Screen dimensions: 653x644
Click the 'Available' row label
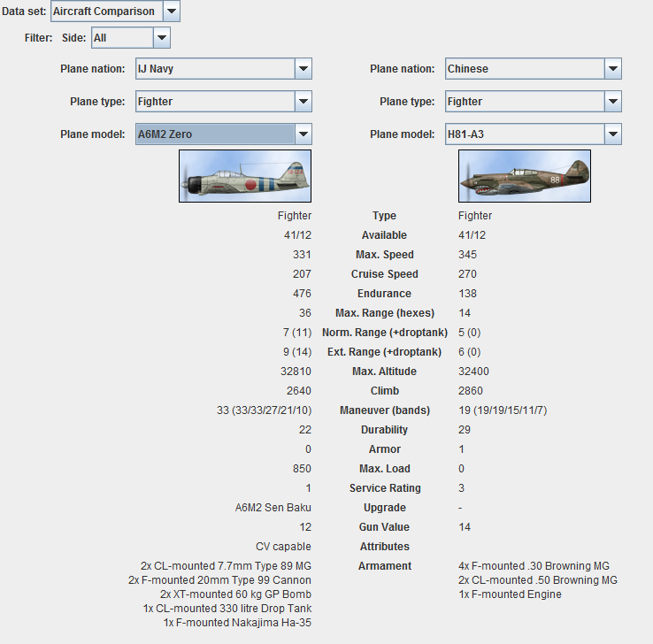point(384,235)
